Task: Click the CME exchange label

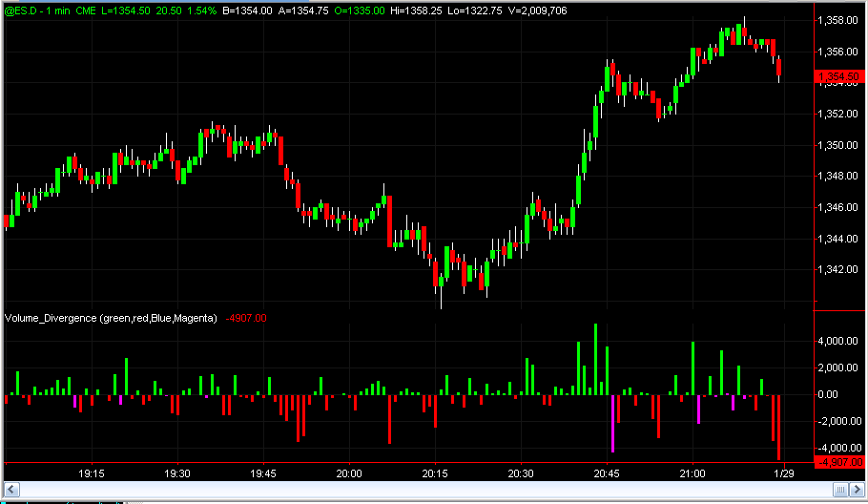Action: [x=85, y=10]
